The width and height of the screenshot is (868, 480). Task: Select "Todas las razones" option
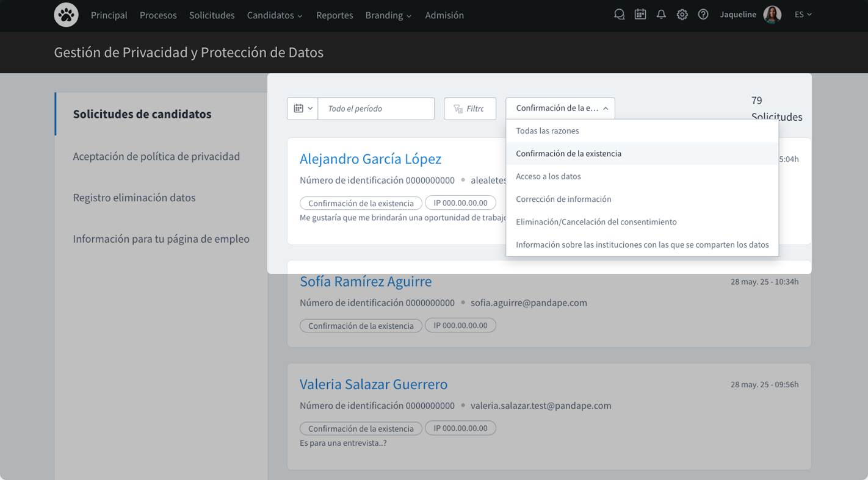548,131
